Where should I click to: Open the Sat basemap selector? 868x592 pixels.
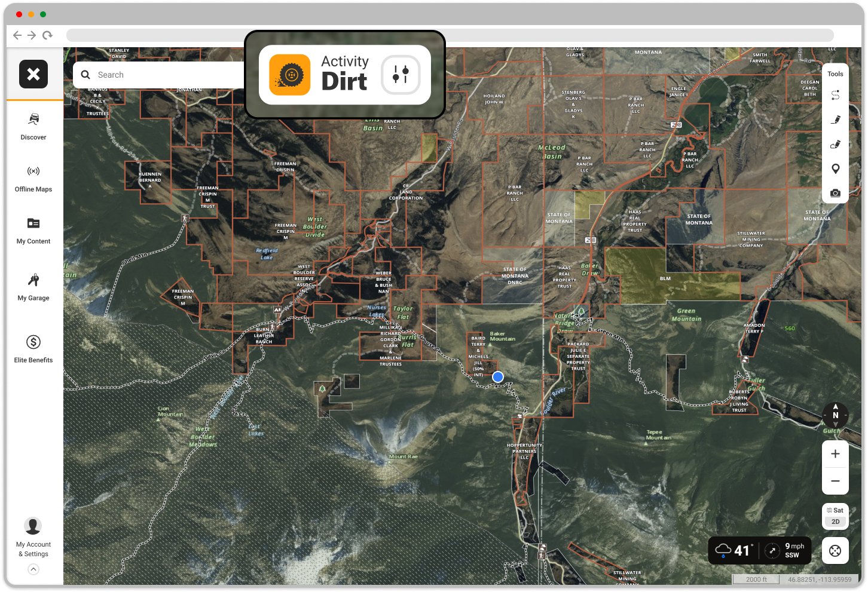(835, 510)
